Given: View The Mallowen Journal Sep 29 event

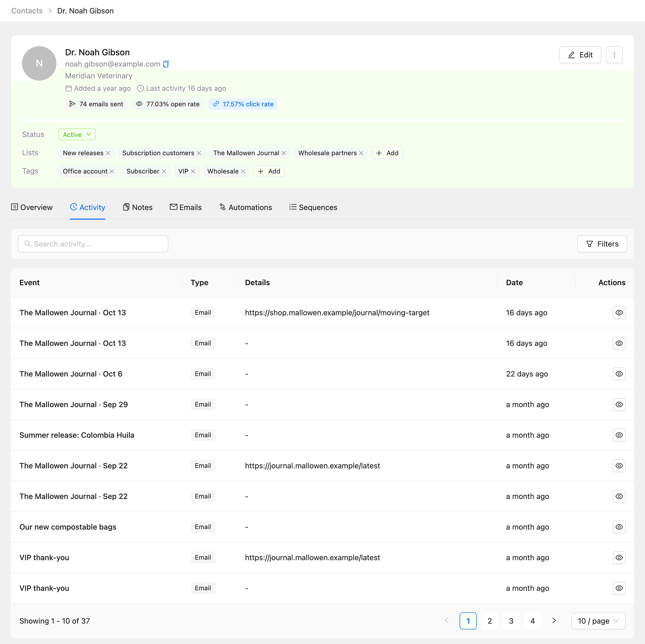Looking at the screenshot, I should point(619,404).
